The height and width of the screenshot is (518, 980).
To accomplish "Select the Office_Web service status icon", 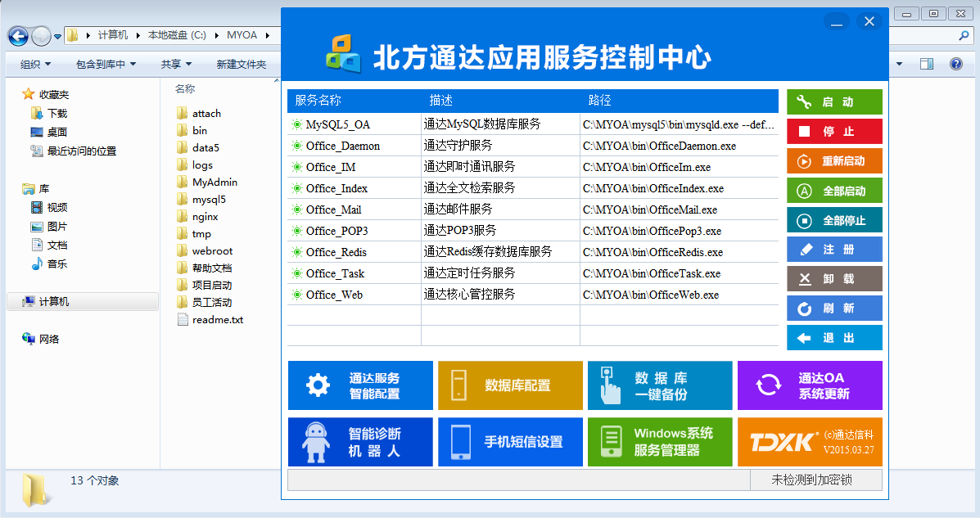I will (x=297, y=295).
